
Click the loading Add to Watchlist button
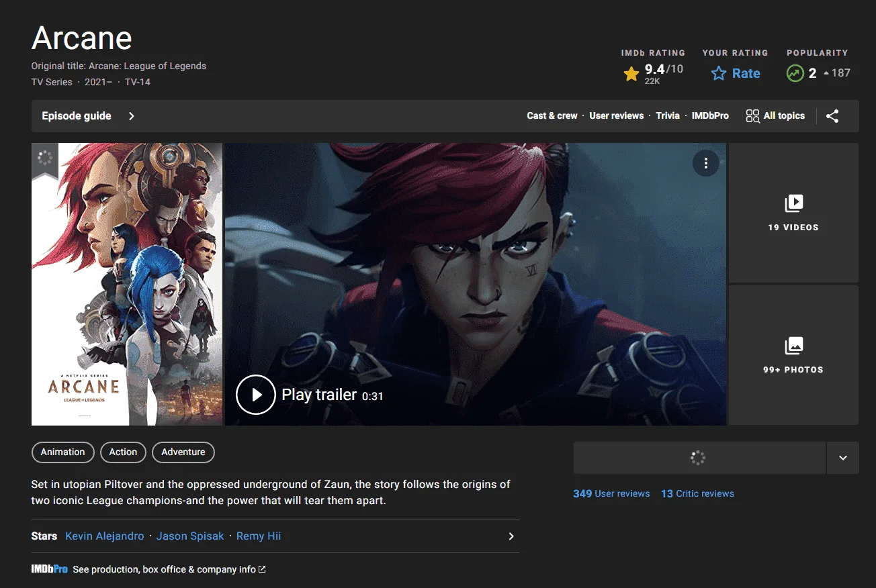coord(699,458)
